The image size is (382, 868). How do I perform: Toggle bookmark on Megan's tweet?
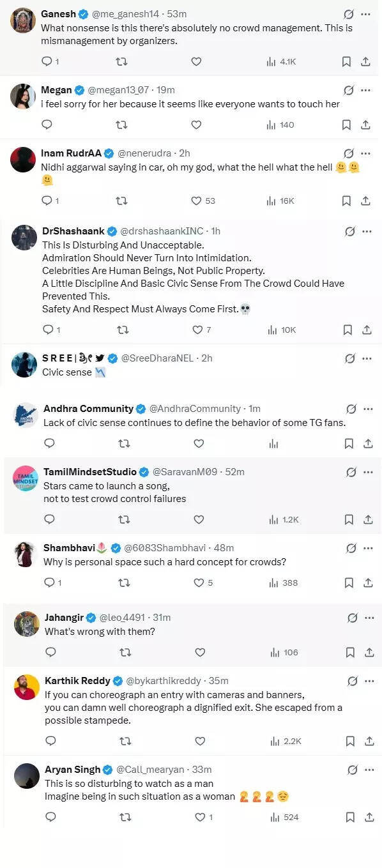346,125
